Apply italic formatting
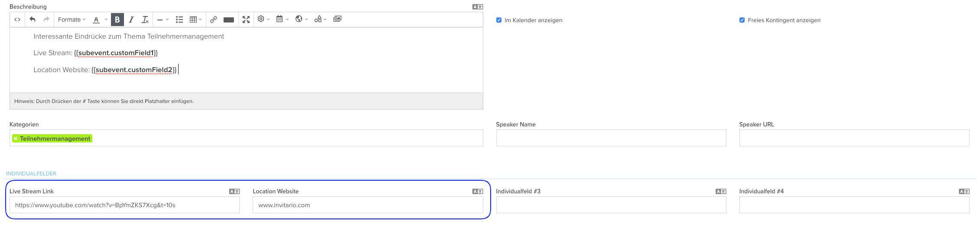This screenshot has height=225, width=980. 131,20
